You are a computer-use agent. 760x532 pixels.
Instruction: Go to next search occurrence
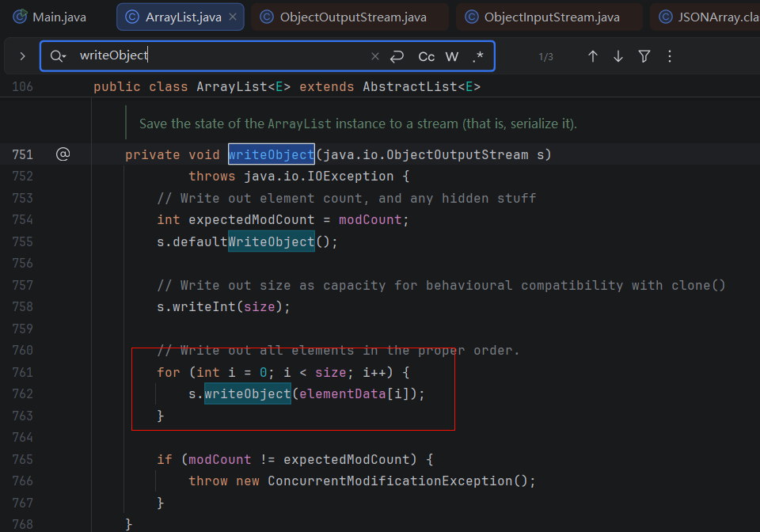618,56
